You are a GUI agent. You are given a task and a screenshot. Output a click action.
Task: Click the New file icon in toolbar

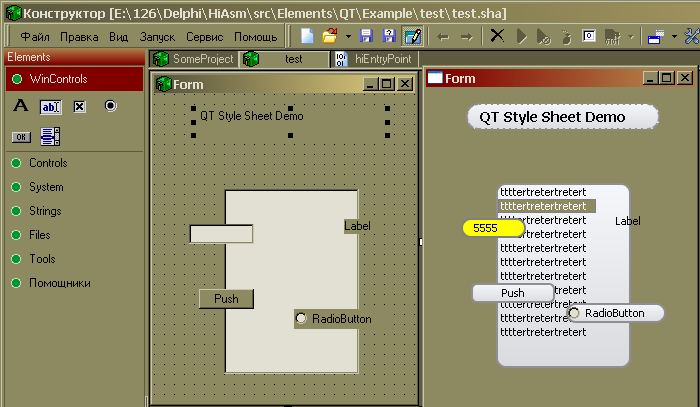click(308, 37)
